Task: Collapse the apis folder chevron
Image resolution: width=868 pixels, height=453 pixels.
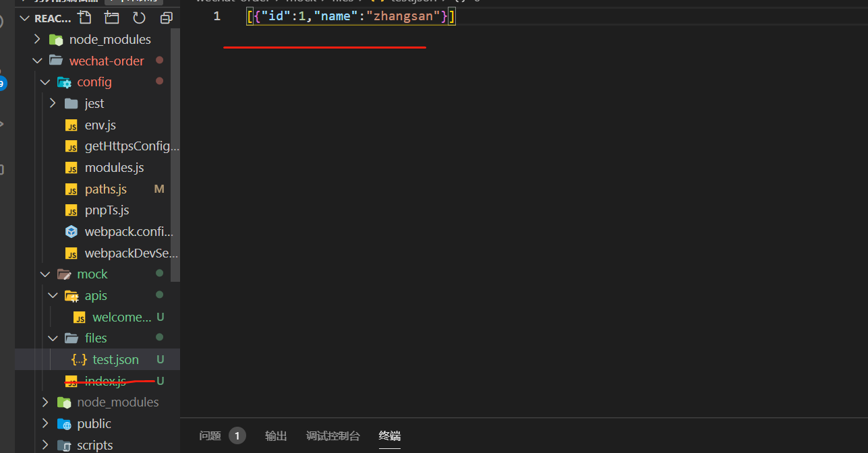Action: tap(53, 295)
